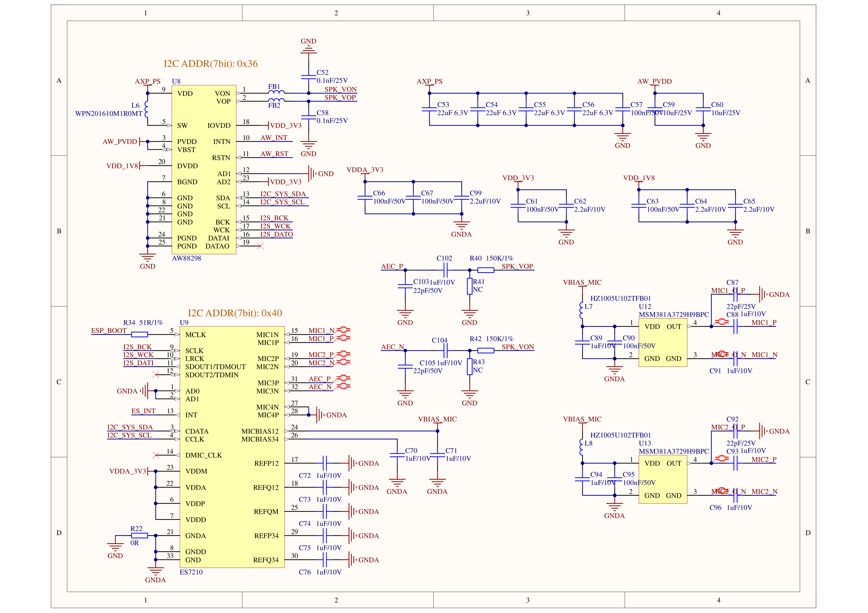This screenshot has height=613, width=868.
Task: Select resistor R34 symbol
Action: pos(140,335)
